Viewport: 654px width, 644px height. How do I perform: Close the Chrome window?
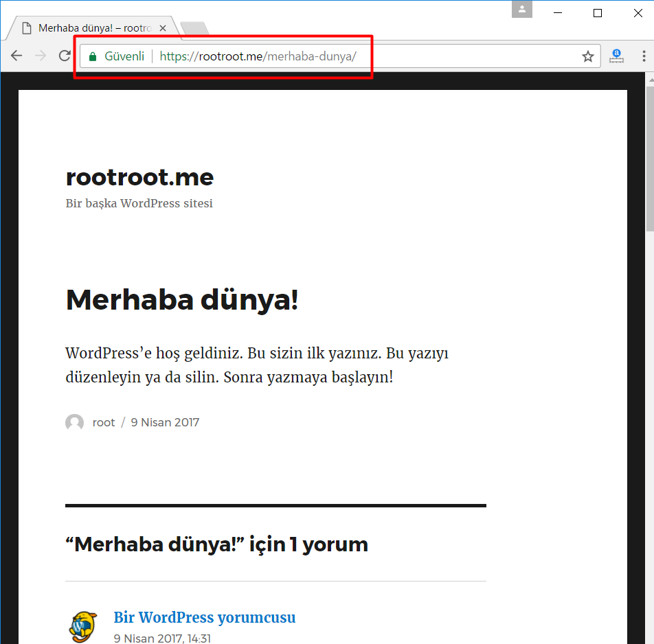click(x=638, y=13)
